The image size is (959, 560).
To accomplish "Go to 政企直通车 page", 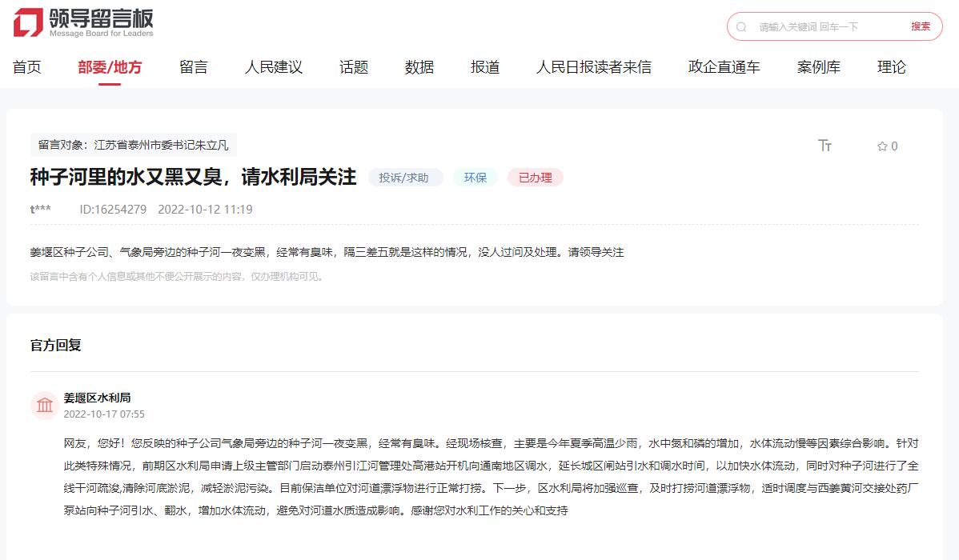I will coord(724,67).
